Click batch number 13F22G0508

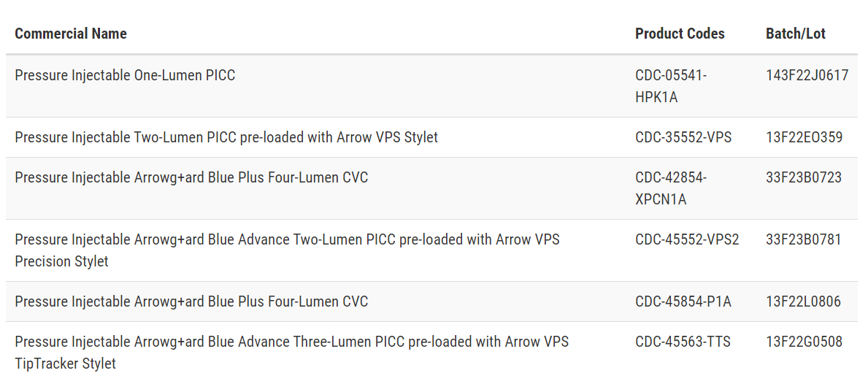[x=804, y=342]
